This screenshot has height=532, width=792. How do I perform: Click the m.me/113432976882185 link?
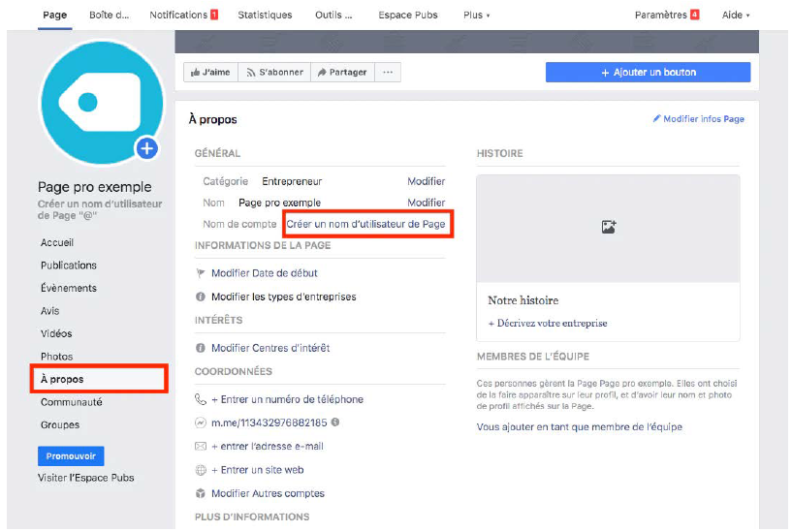tap(269, 422)
